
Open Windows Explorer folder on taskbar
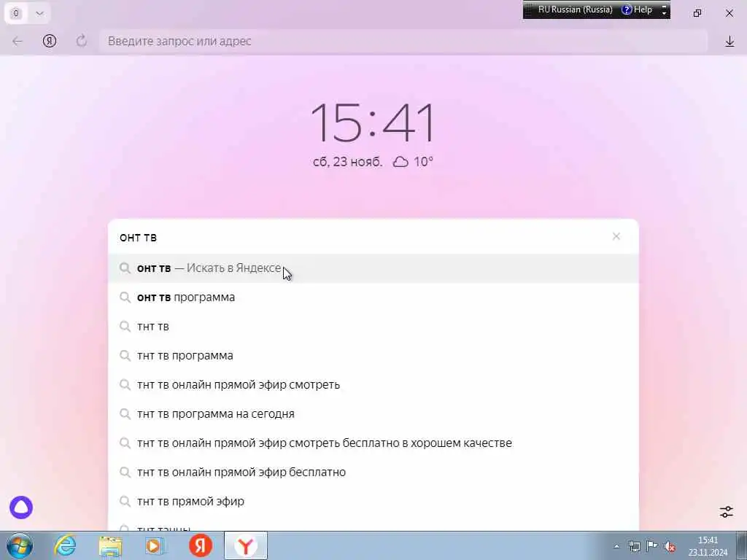click(x=111, y=545)
